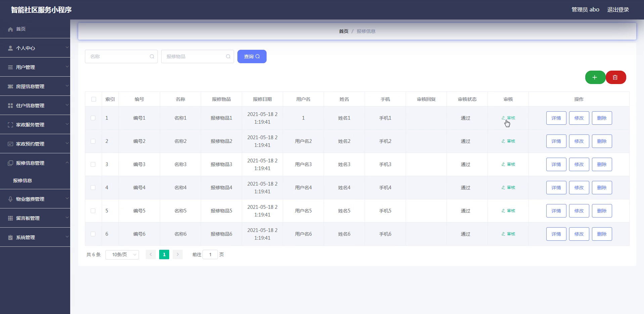
Task: Click the home icon beside 首页 in the sidebar
Action: click(x=10, y=29)
